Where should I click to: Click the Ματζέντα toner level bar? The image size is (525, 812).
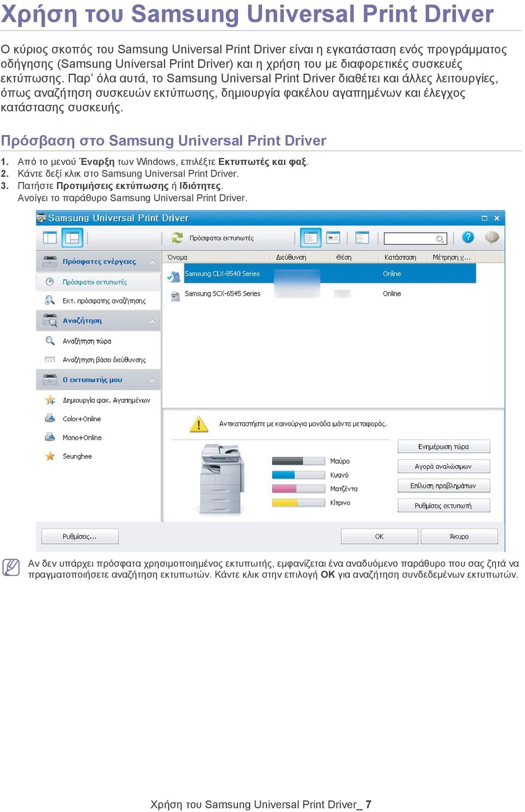299,489
